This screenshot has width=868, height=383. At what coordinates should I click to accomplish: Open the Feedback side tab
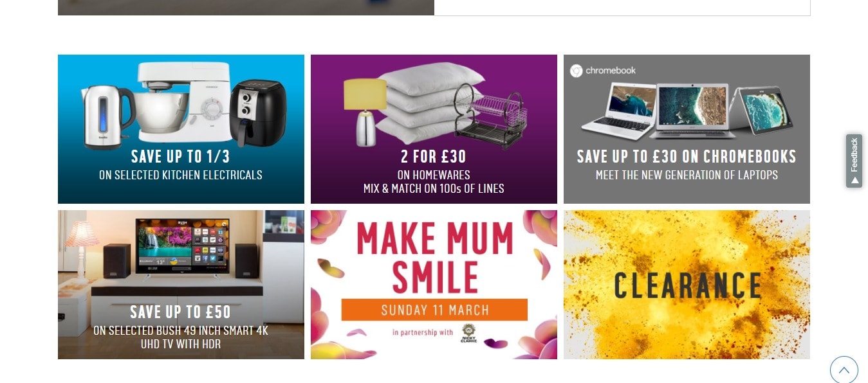854,161
